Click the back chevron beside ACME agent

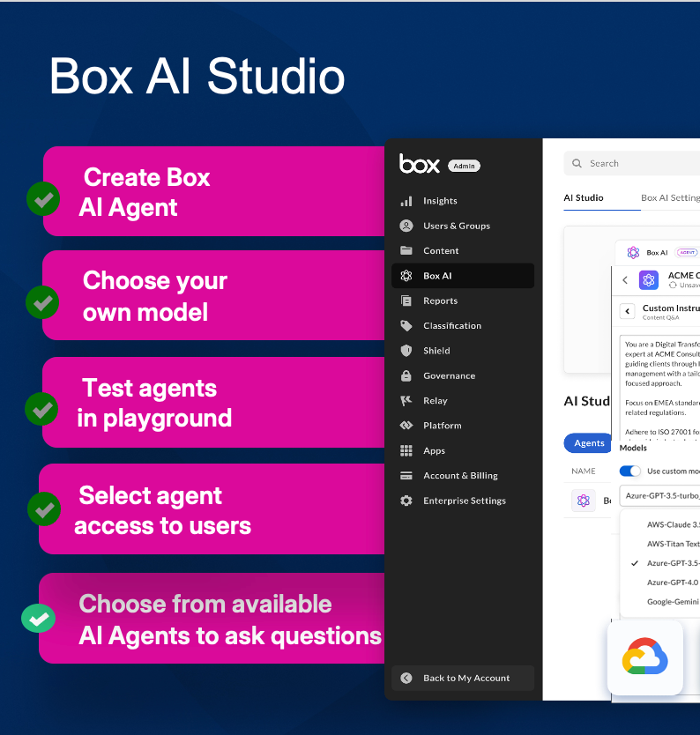coord(625,280)
